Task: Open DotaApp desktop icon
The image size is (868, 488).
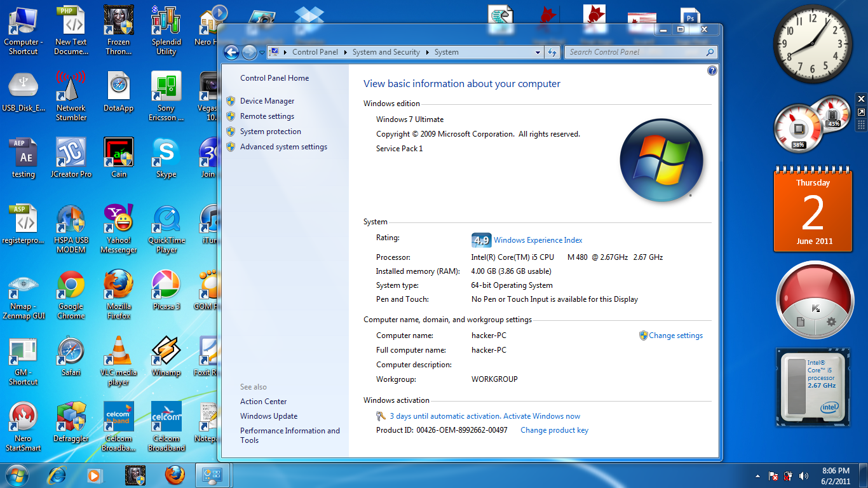Action: click(119, 92)
